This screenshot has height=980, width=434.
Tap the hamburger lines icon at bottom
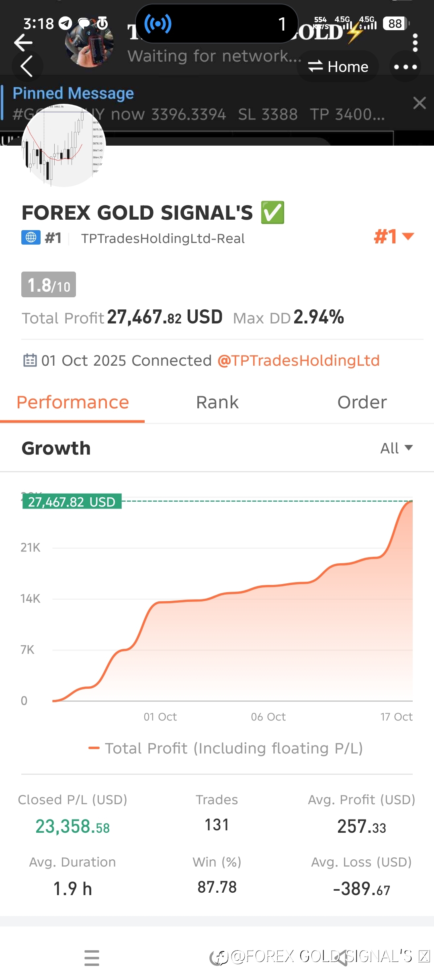coord(92,957)
